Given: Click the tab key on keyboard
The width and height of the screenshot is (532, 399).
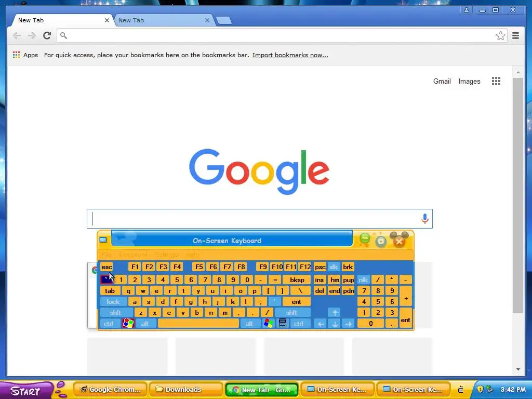Looking at the screenshot, I should pos(110,291).
